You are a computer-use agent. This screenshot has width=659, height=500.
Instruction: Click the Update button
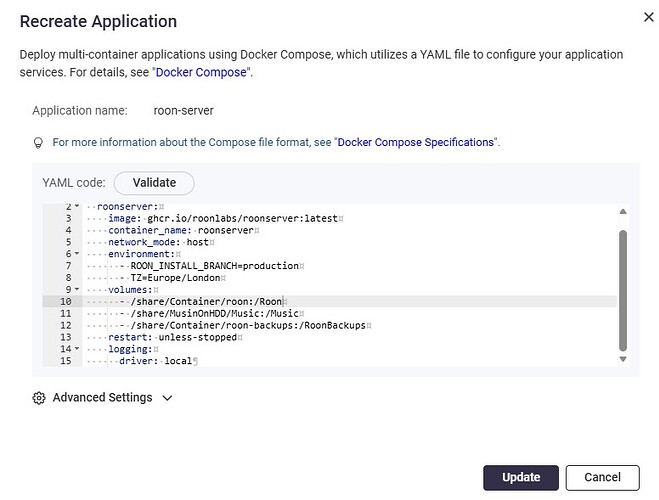(521, 477)
